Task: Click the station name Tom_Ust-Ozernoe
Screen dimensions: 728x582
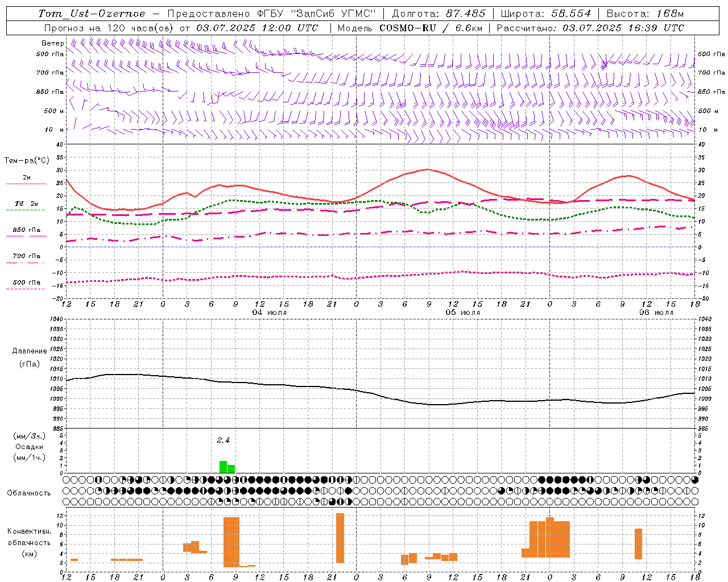Action: point(92,14)
